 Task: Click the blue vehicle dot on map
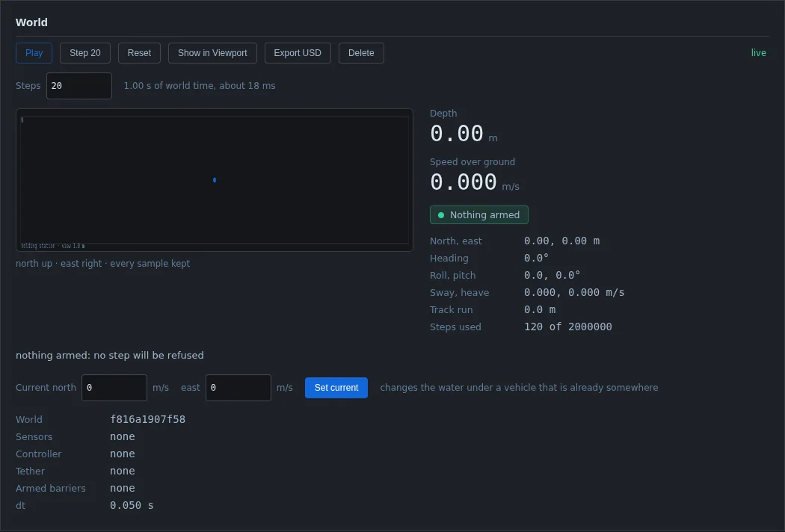[x=215, y=180]
